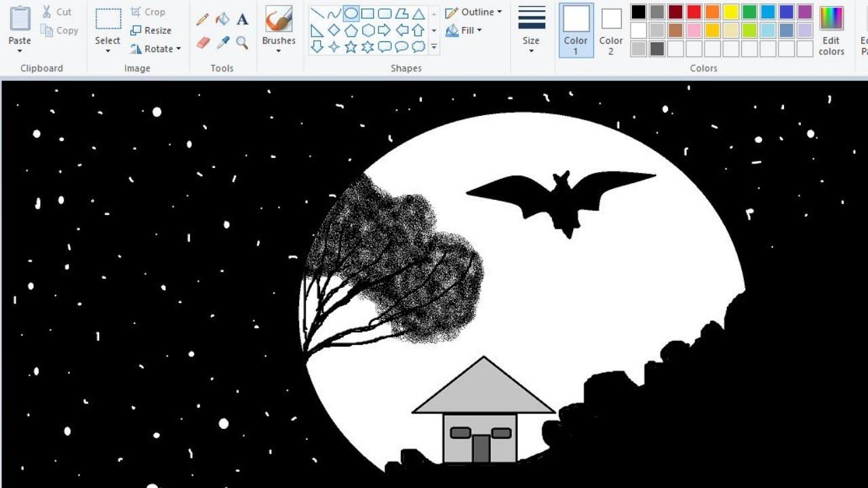The image size is (868, 488).
Task: Click the Resize button
Action: pyautogui.click(x=151, y=30)
